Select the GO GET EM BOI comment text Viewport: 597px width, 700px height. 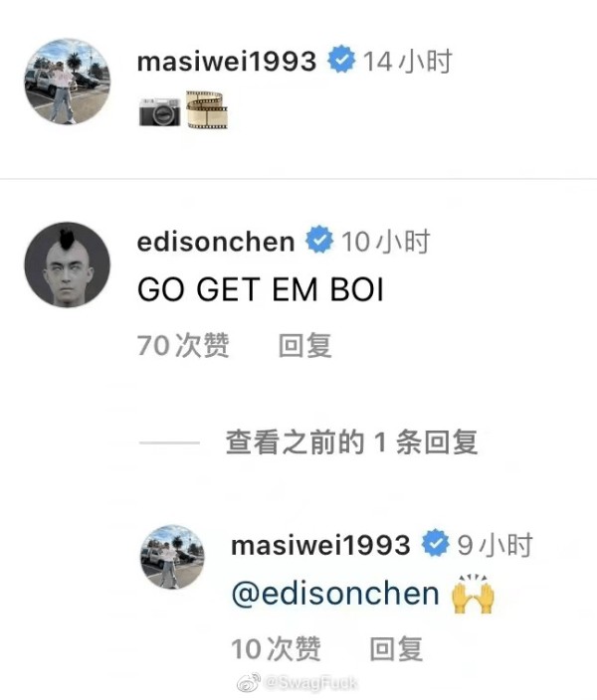click(x=261, y=289)
